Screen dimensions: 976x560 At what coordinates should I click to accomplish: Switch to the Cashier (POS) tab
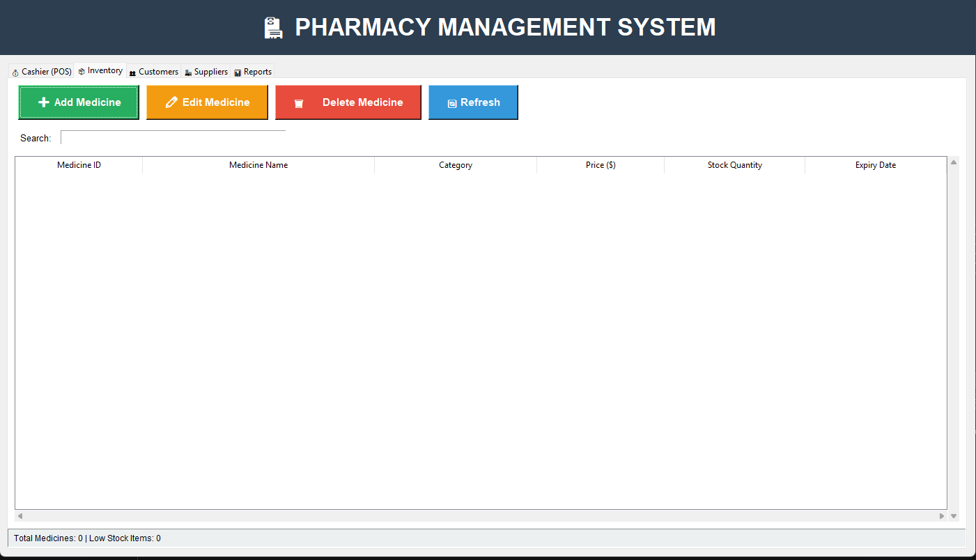click(x=40, y=71)
